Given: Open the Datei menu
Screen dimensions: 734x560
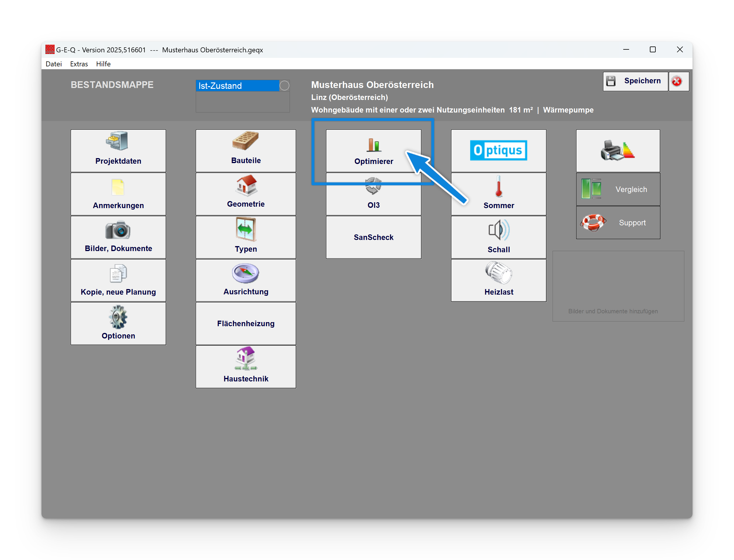Looking at the screenshot, I should tap(54, 64).
